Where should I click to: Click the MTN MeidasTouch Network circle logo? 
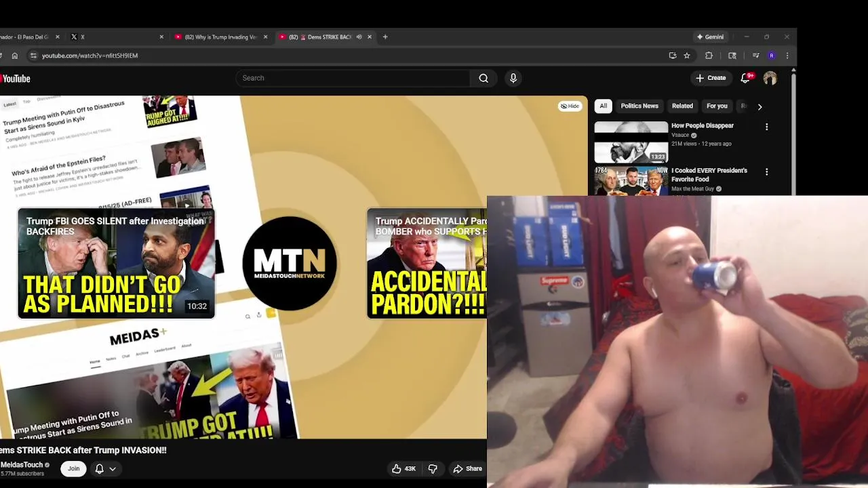point(290,264)
